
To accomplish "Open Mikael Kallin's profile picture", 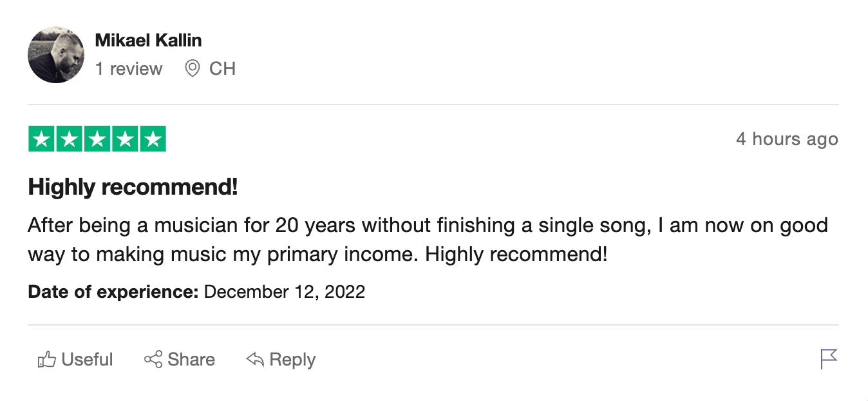I will tap(56, 55).
